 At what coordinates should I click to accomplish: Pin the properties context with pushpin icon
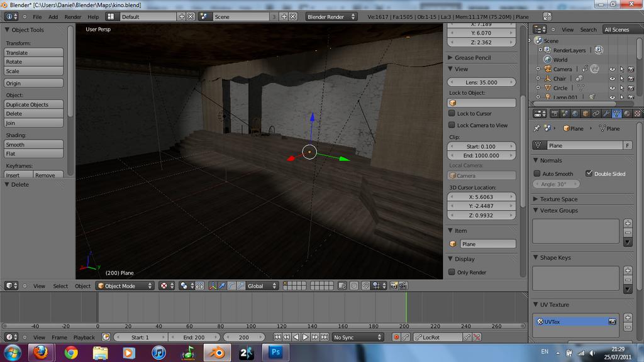pos(537,128)
